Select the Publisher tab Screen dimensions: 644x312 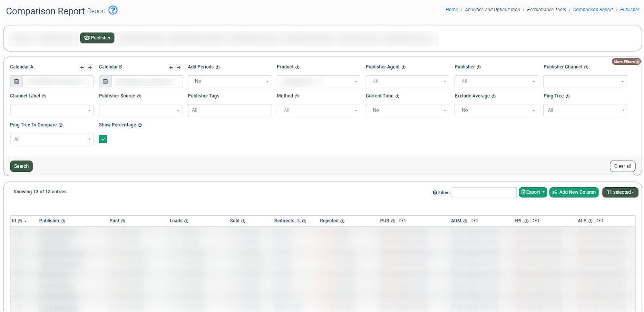coord(97,38)
